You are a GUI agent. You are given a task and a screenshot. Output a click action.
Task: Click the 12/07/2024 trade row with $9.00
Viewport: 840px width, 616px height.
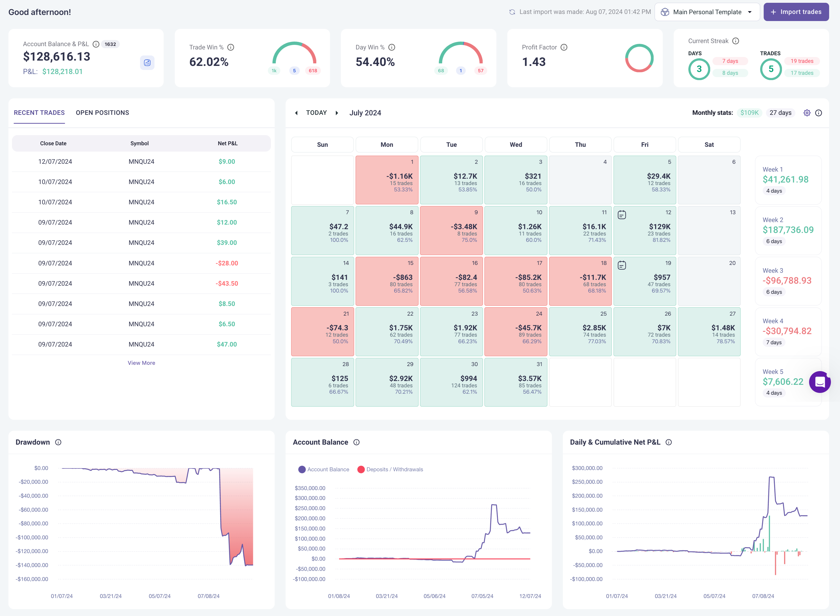[x=141, y=161]
